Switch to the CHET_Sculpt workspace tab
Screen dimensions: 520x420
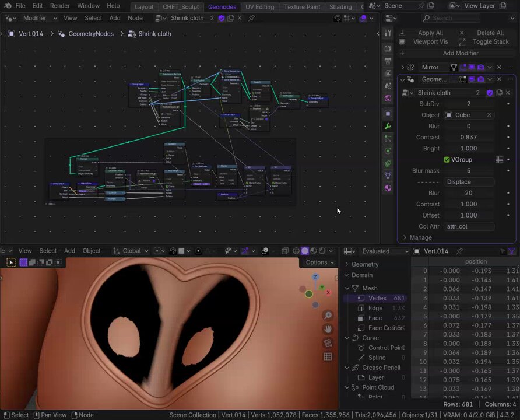[181, 6]
